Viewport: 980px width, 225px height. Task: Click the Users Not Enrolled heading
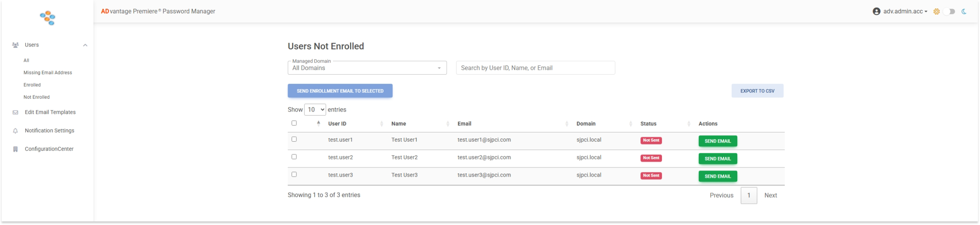(325, 46)
